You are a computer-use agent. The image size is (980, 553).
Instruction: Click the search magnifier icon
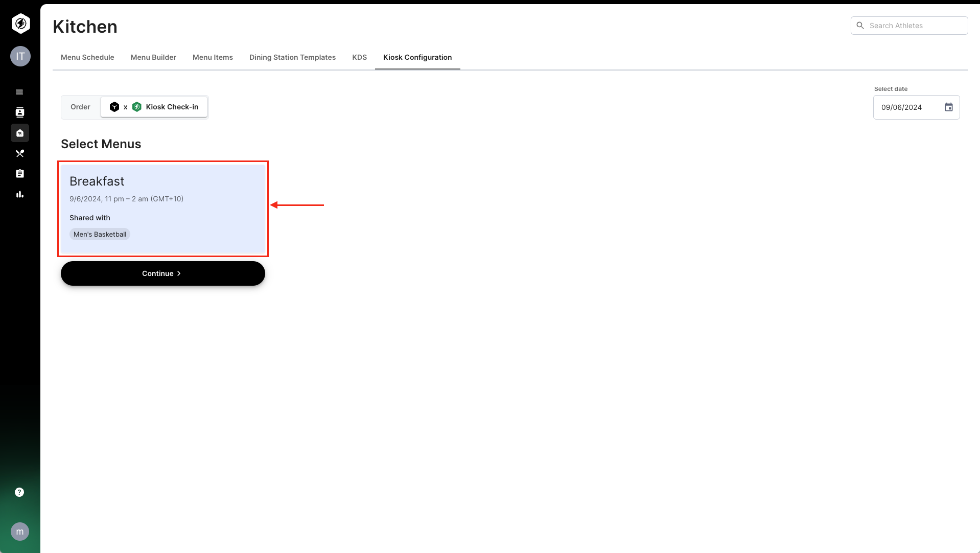[860, 26]
